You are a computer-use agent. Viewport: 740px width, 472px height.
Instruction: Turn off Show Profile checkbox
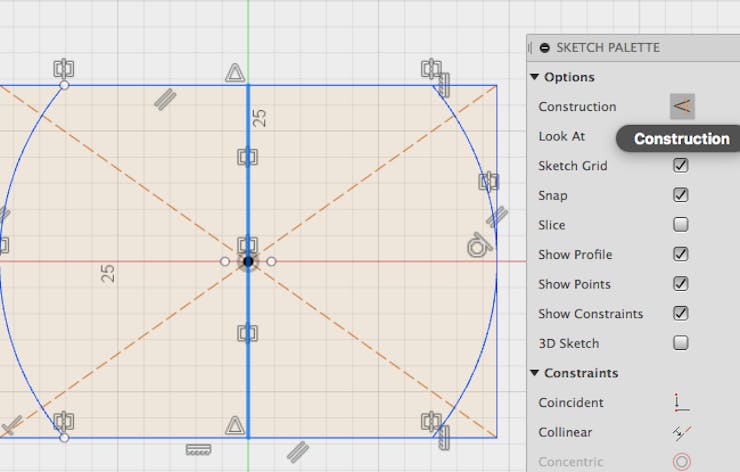coord(681,254)
